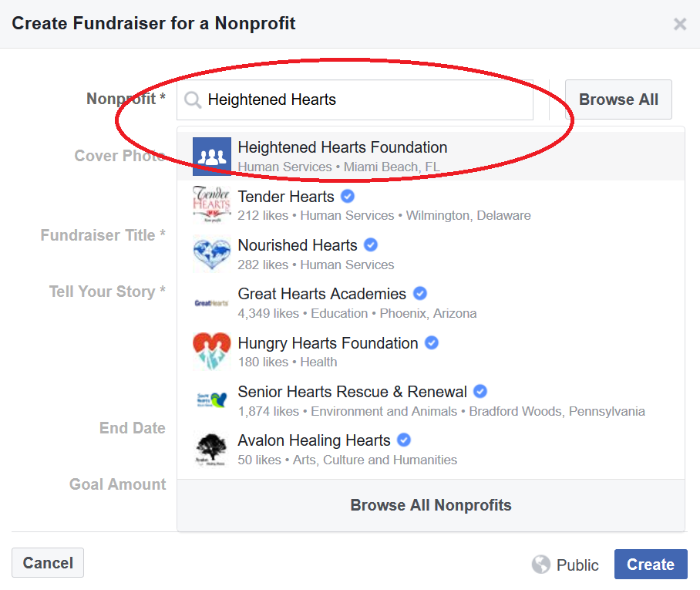Click the globe icon next to Public

point(541,564)
